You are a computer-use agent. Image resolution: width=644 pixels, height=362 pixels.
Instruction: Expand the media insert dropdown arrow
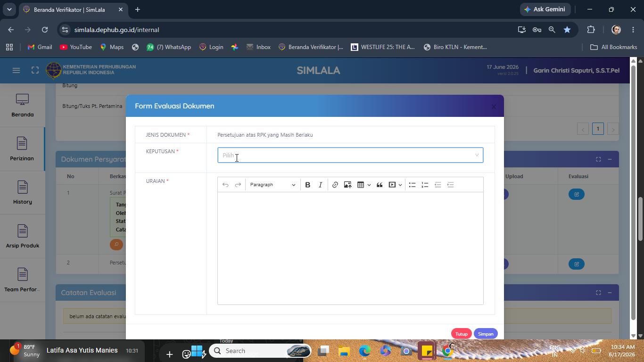click(x=400, y=185)
